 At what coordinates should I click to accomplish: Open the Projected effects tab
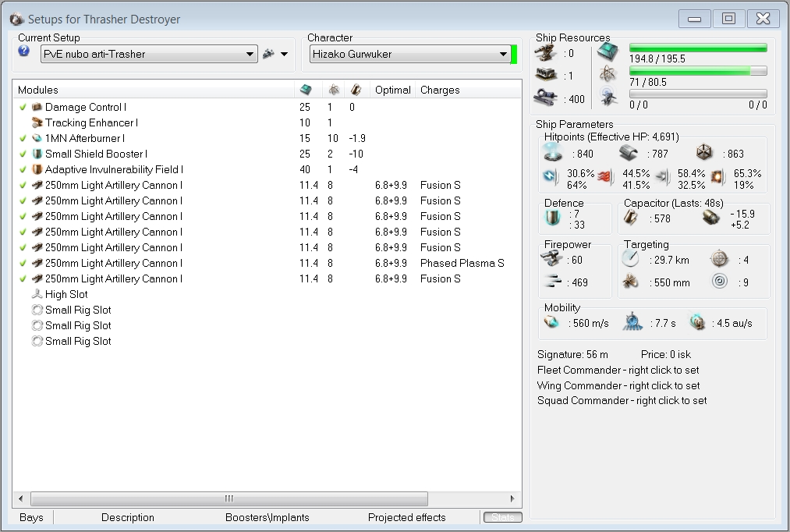pyautogui.click(x=406, y=517)
